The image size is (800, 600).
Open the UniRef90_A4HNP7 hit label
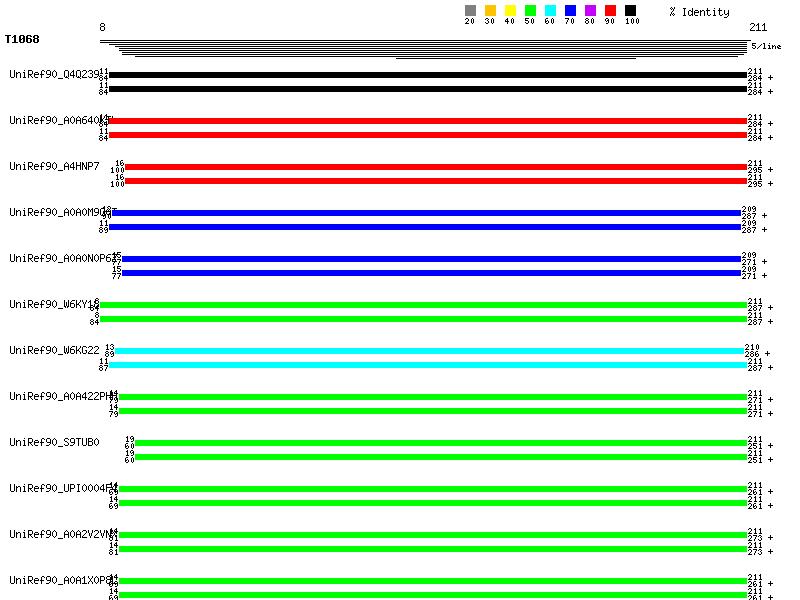point(55,166)
